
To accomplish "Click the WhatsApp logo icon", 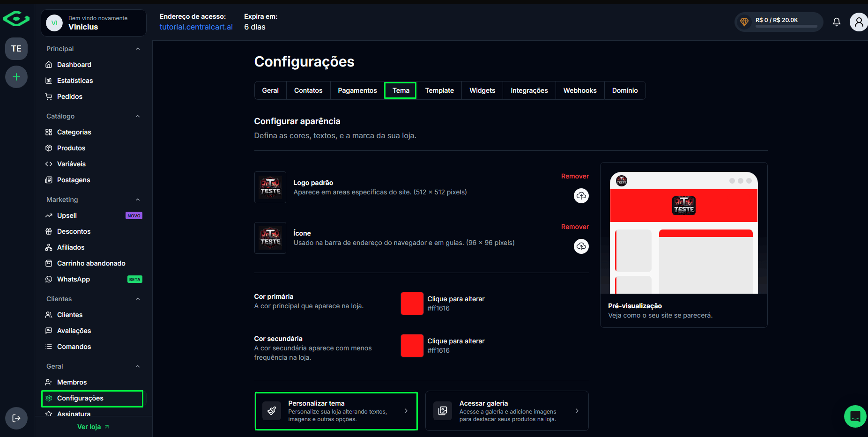I will (49, 279).
